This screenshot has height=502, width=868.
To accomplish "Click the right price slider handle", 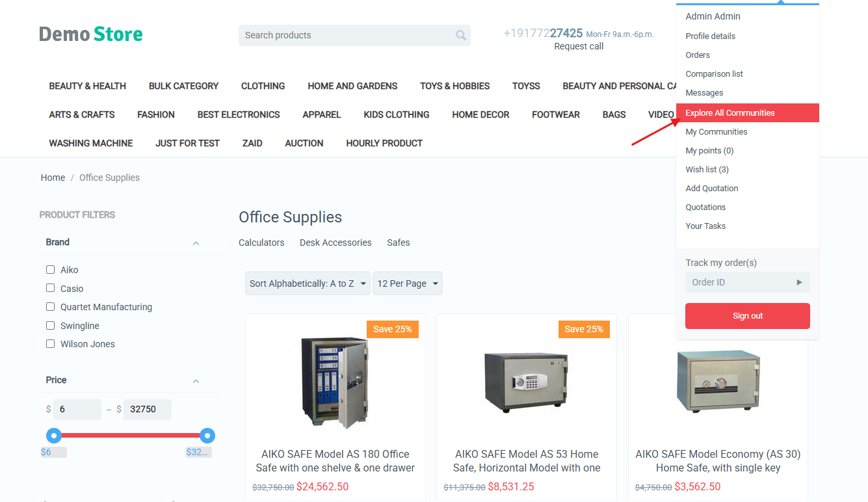I will coord(207,436).
